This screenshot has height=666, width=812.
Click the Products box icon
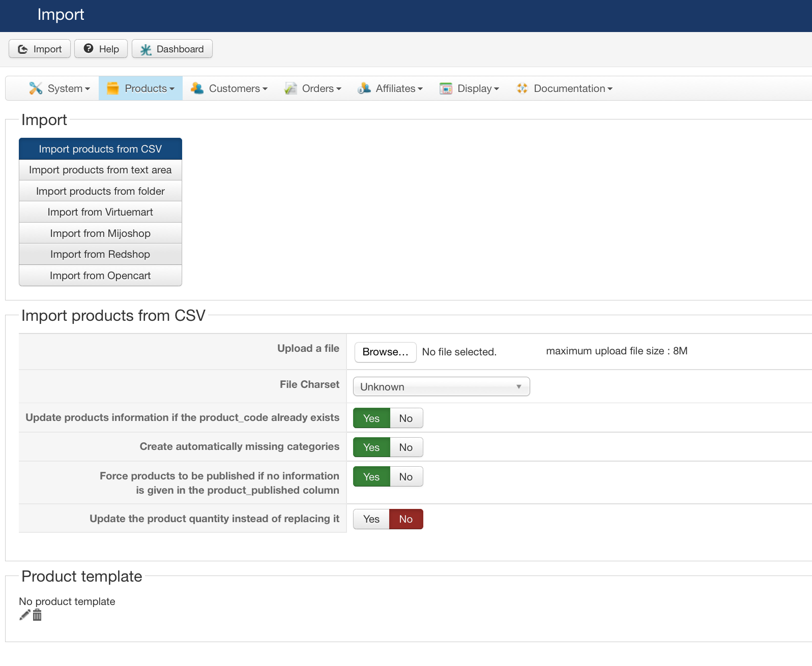(113, 88)
